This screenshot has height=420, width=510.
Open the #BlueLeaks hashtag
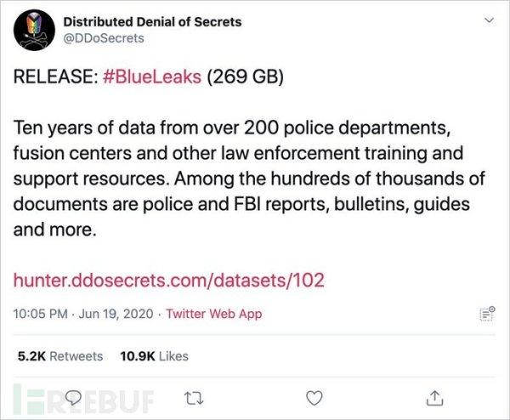tap(152, 77)
